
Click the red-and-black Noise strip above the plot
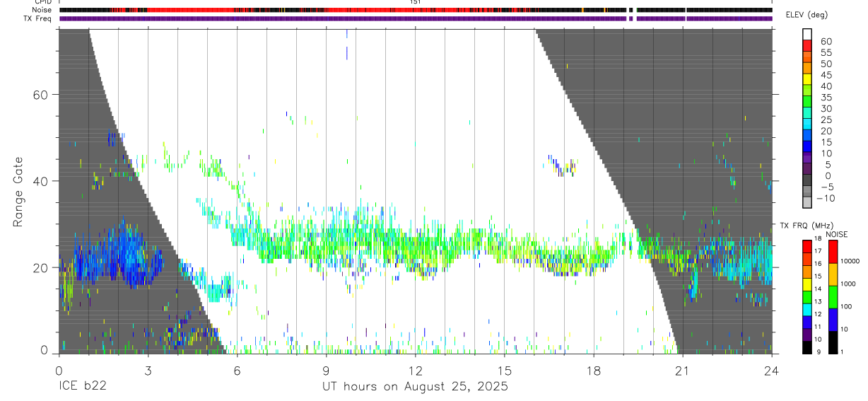pos(416,10)
